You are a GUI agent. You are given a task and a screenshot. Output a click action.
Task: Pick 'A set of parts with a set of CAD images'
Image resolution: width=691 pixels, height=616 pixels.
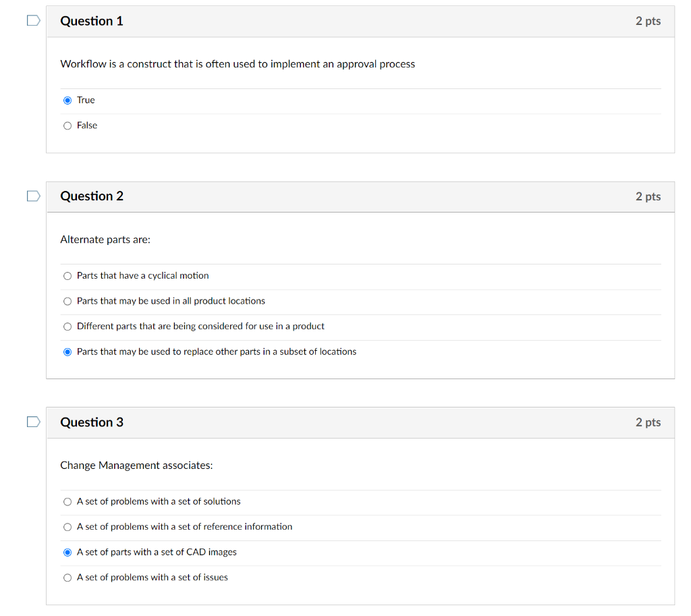click(x=67, y=552)
